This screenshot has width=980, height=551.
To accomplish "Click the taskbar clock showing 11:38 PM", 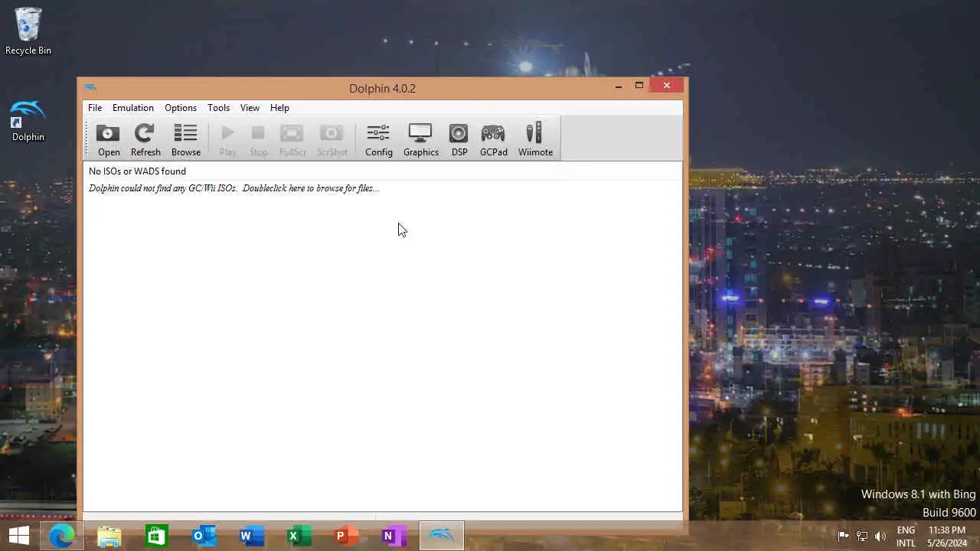I will pyautogui.click(x=946, y=536).
